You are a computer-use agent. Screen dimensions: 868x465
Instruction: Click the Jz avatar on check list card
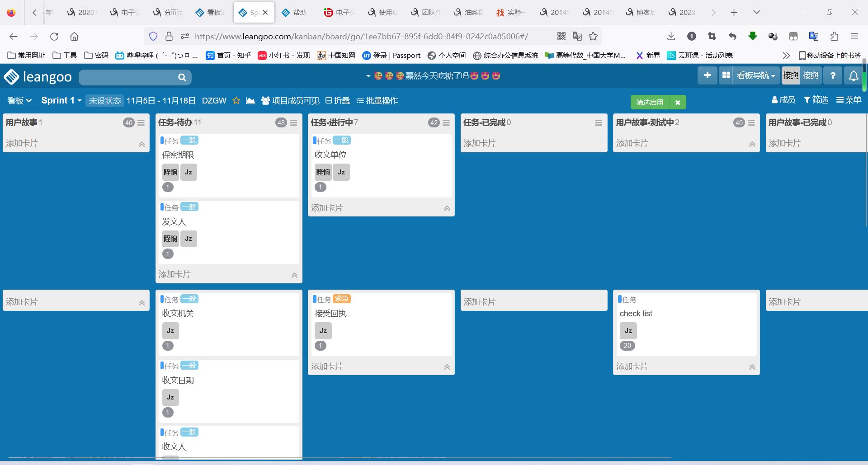coord(628,331)
